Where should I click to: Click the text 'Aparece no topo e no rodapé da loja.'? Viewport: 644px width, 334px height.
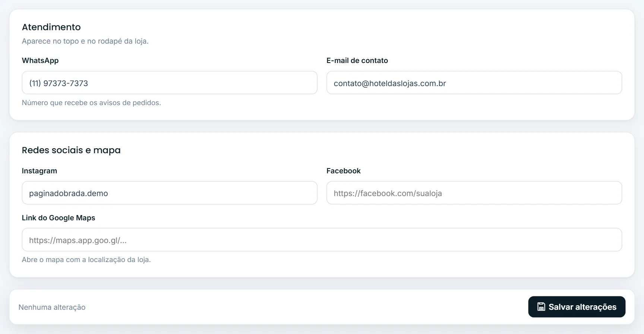tap(85, 41)
